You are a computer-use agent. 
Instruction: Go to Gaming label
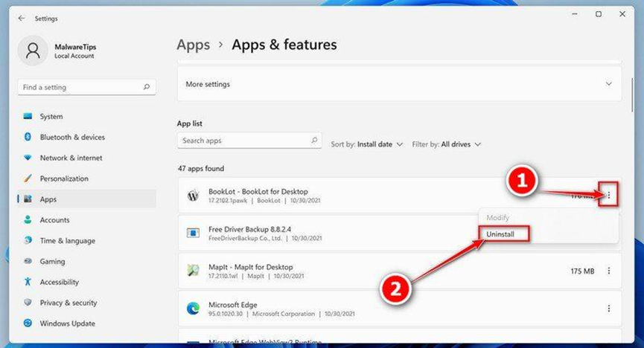tap(52, 262)
